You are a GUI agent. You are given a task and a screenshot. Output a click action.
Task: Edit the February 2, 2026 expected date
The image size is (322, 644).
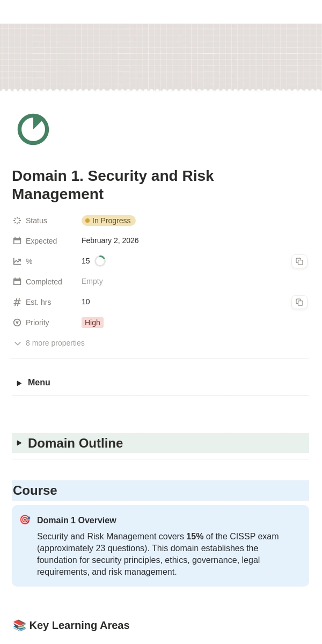click(x=110, y=240)
